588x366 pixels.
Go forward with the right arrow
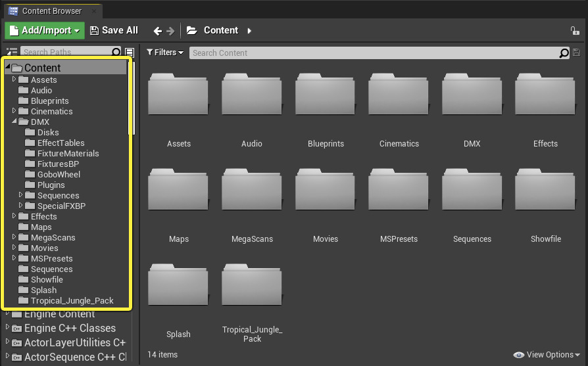point(170,31)
